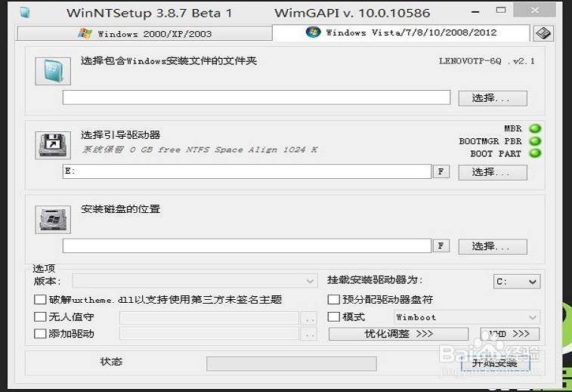Screen dimensions: 572x392
Task: Toggle 无人值守 unattended checkbox
Action: click(x=40, y=316)
